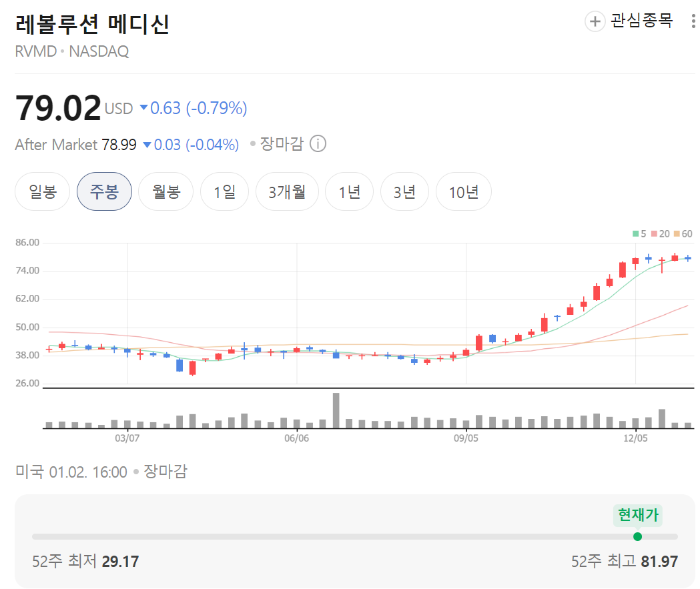Viewport: 700px width, 589px height.
Task: Click the 52주 최고 81.97 value
Action: click(x=659, y=562)
